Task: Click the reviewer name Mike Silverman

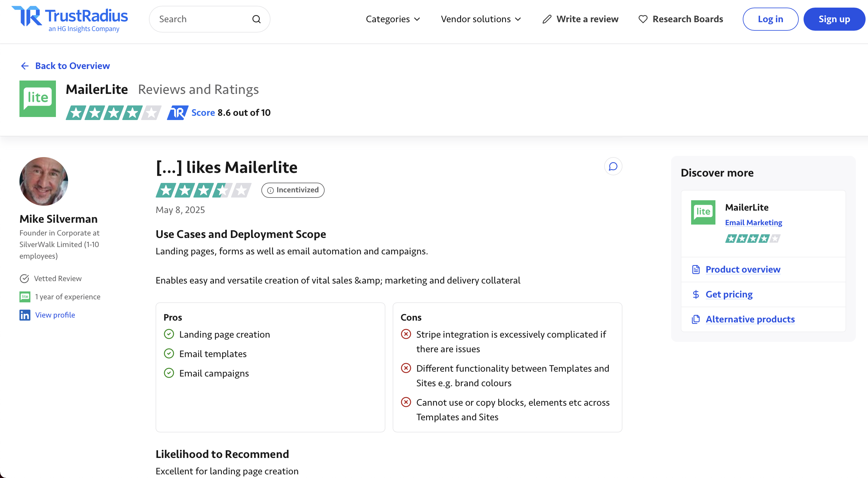Action: 59,219
